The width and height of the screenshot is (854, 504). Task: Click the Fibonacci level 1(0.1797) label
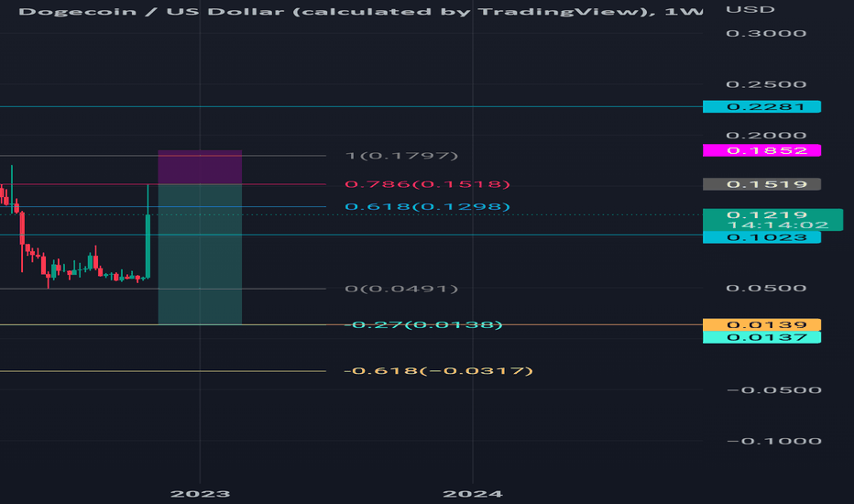point(401,156)
